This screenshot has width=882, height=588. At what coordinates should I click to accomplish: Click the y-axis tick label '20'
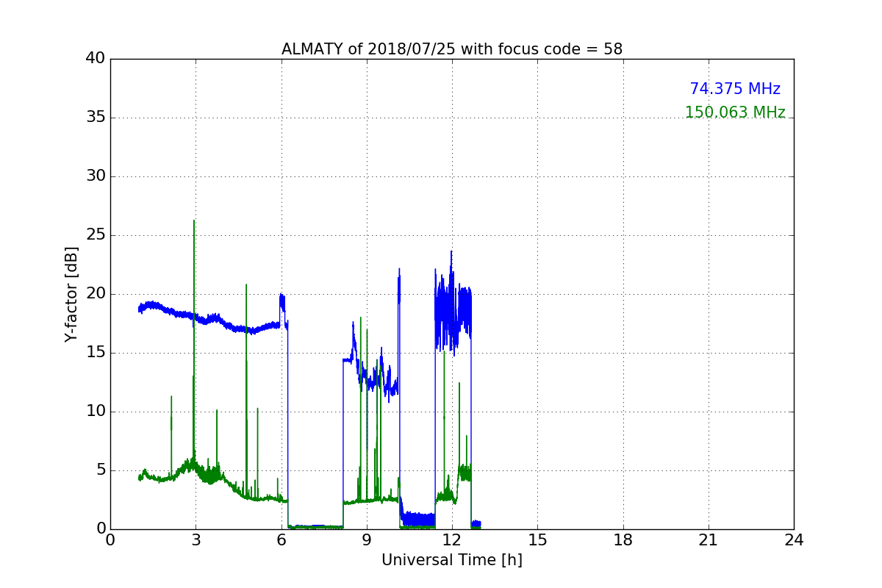tap(96, 294)
